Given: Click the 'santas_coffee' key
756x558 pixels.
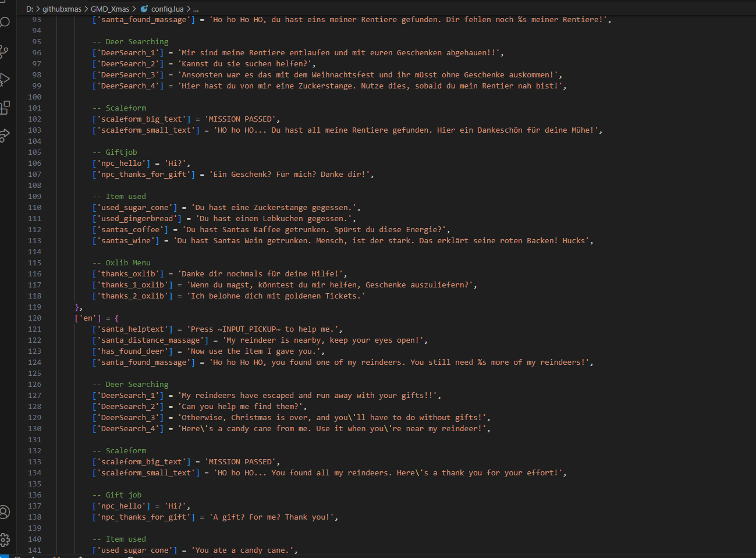Looking at the screenshot, I should tap(130, 230).
